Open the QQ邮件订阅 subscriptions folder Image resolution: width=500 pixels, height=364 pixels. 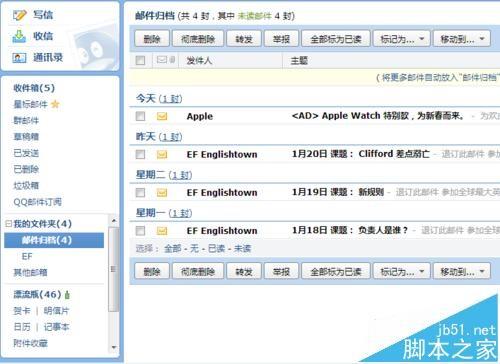tap(37, 202)
